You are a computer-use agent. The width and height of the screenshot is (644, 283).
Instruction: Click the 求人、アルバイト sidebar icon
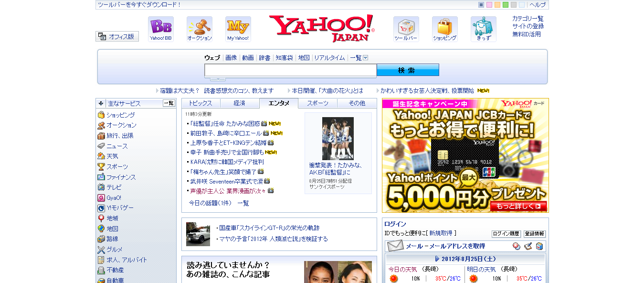point(101,260)
